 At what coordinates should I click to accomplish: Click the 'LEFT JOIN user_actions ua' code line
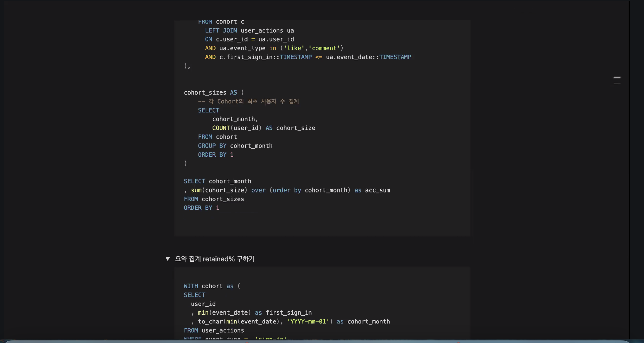click(x=249, y=31)
